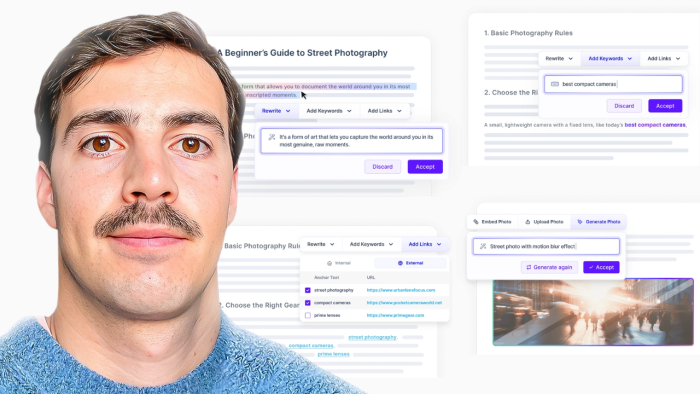Open Add Keywords dropdown above the links list
The width and height of the screenshot is (700, 394).
[371, 244]
